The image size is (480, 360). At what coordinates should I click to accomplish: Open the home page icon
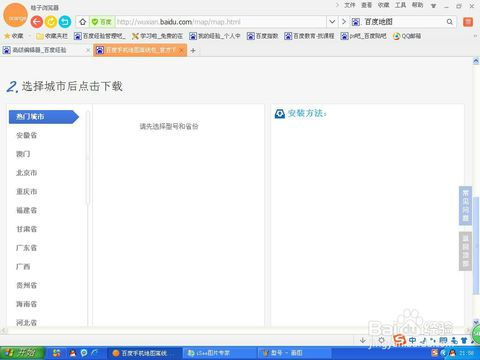pyautogui.click(x=83, y=22)
